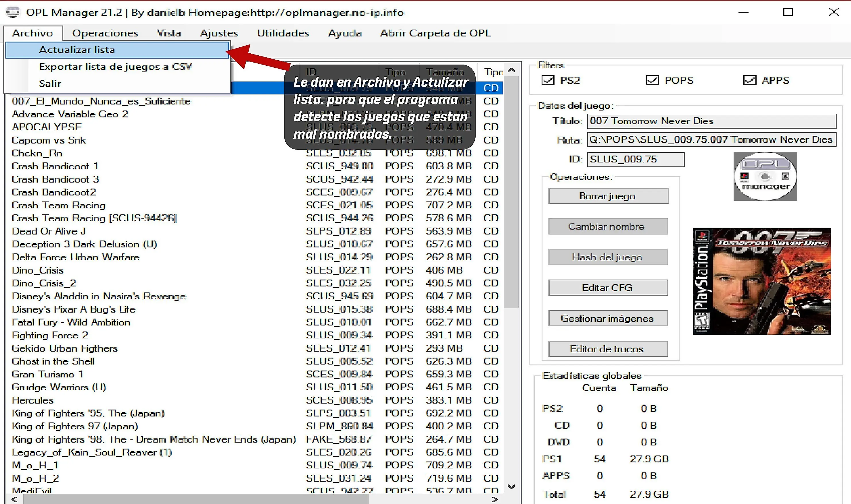The width and height of the screenshot is (851, 504).
Task: Toggle the APPS filter checkbox
Action: coord(749,80)
